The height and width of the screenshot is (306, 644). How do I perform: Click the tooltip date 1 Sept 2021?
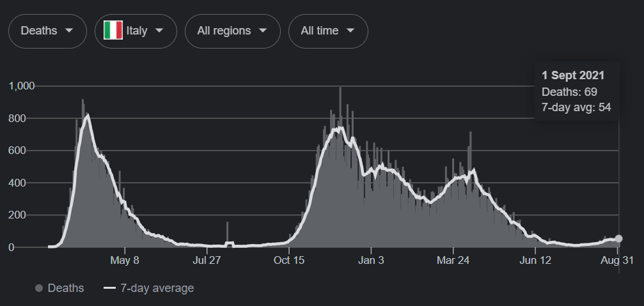click(572, 76)
